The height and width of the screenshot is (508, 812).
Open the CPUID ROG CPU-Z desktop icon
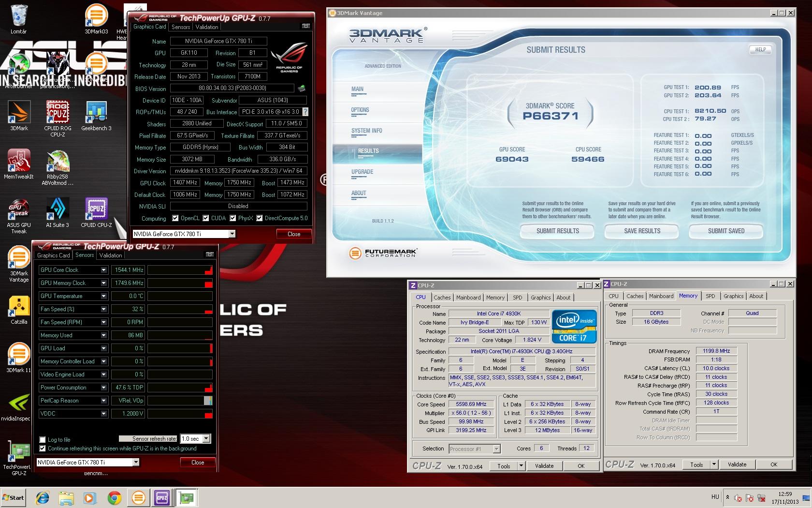click(58, 119)
